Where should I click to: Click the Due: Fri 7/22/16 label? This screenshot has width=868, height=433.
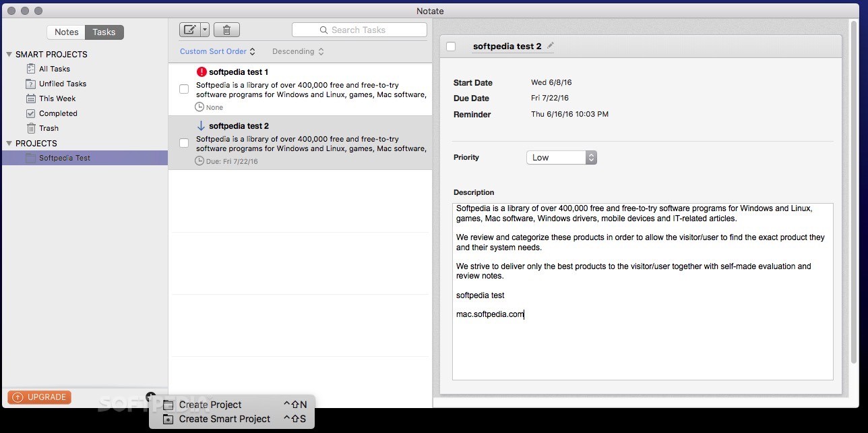[x=232, y=161]
